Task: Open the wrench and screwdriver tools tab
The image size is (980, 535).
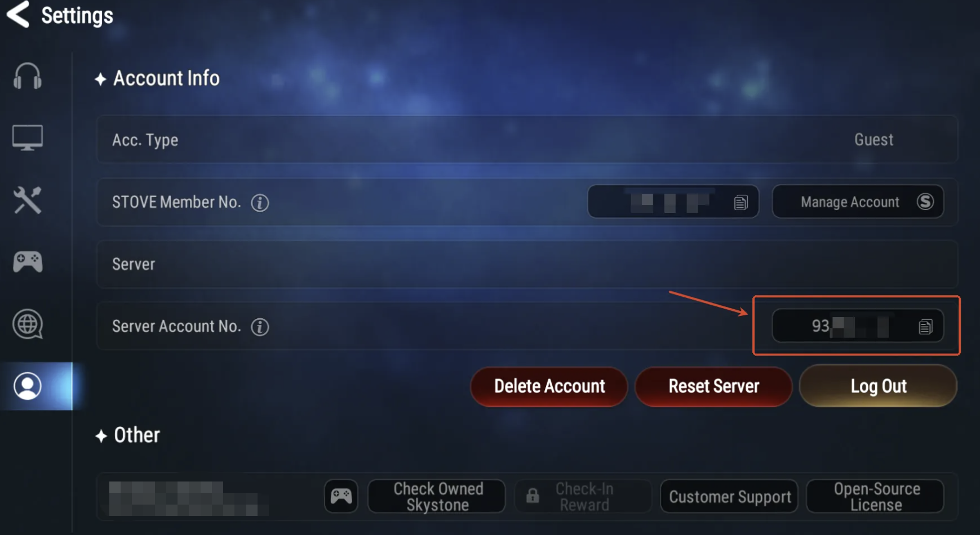Action: (x=27, y=200)
